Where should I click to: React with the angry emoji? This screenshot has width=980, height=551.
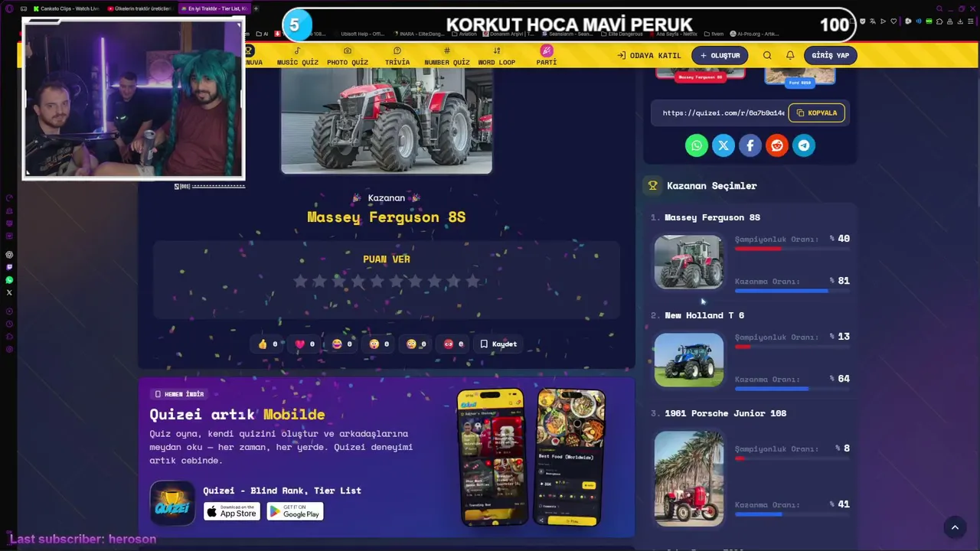[x=453, y=344]
